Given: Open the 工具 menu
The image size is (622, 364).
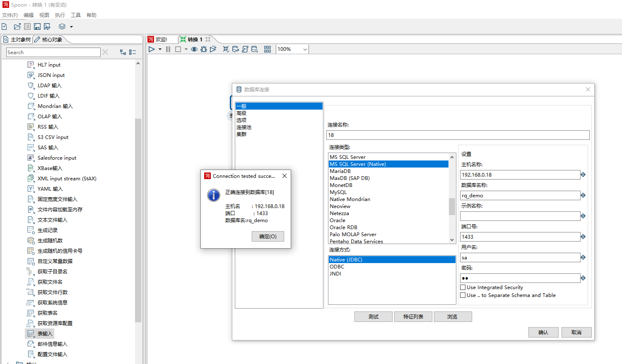Looking at the screenshot, I should [75, 15].
